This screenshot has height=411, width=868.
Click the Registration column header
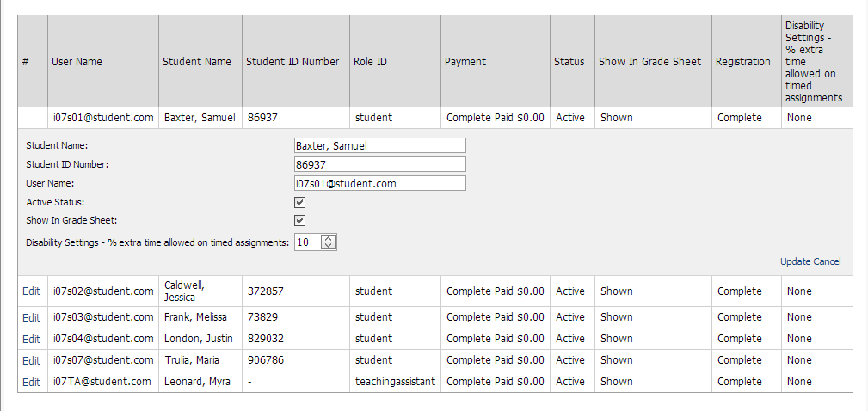(743, 62)
